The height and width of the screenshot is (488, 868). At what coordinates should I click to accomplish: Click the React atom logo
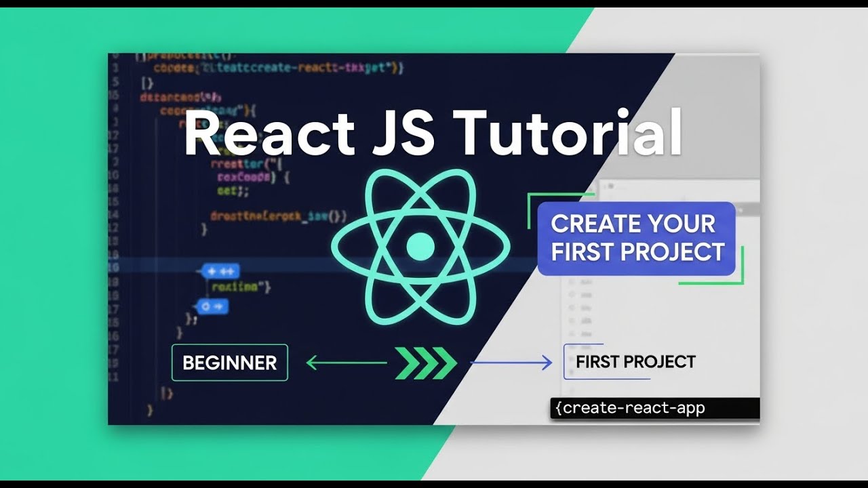420,247
